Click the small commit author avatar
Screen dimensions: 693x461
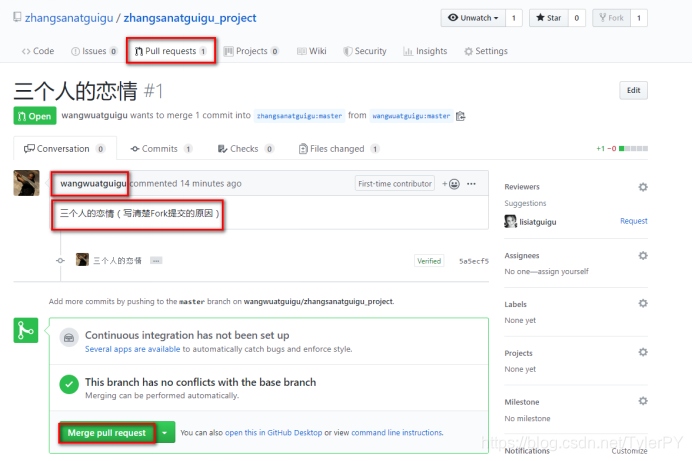click(82, 260)
